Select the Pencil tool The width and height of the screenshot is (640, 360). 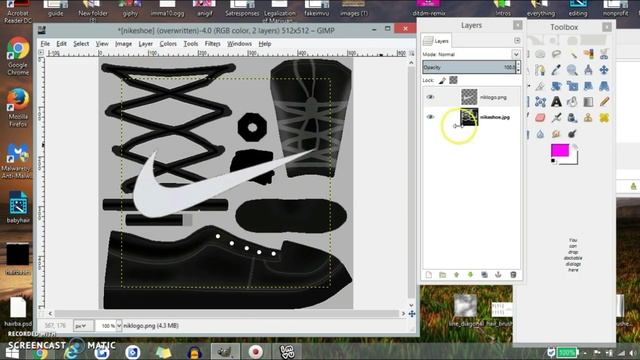[x=604, y=102]
